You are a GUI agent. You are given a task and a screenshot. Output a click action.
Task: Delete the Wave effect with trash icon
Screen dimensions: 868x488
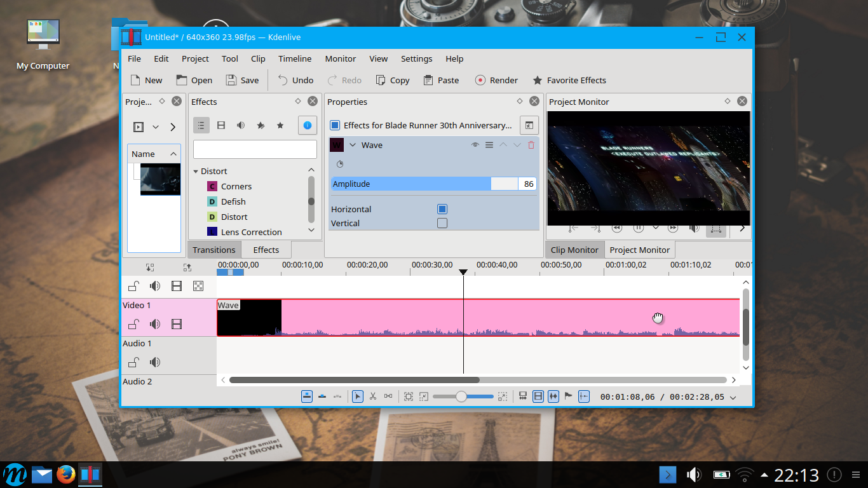[x=531, y=145]
